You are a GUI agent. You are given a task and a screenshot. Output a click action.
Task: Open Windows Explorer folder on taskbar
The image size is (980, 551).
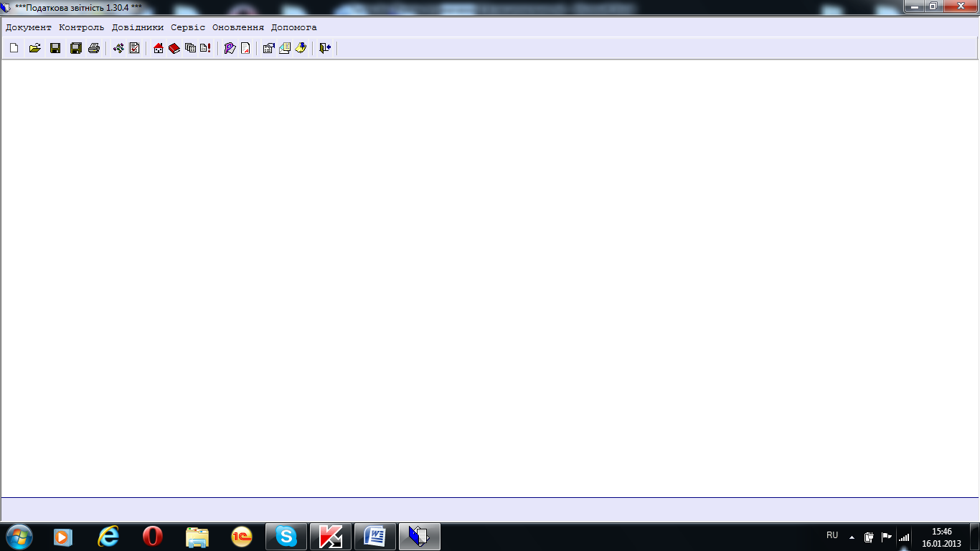coord(197,537)
